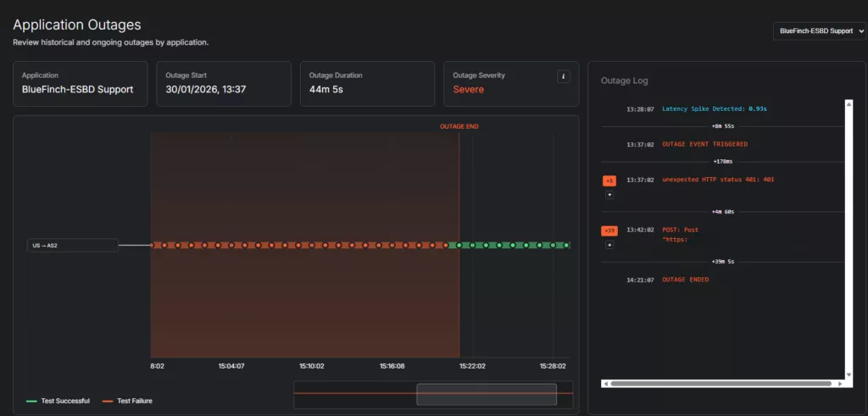Toggle the Test Successful legend series
Screen dimensions: 868x416
58,401
